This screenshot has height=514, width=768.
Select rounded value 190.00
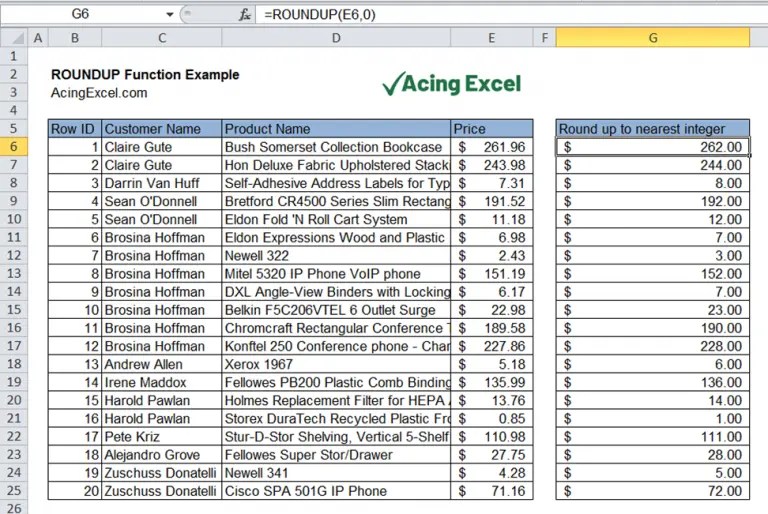click(652, 328)
